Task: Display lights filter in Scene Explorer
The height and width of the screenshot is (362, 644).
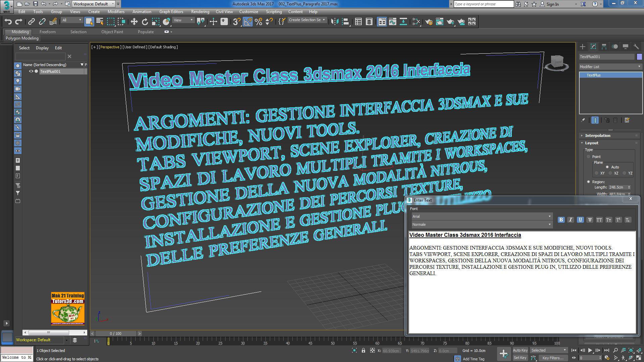Action: (18, 81)
